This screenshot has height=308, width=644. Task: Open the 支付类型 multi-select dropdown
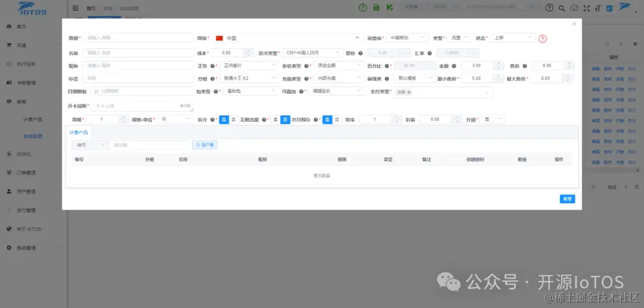point(443,92)
